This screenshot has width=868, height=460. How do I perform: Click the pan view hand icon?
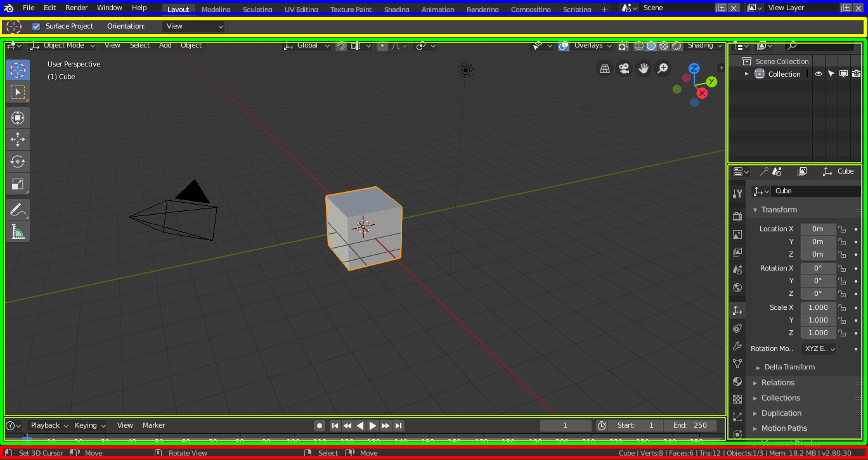[644, 68]
